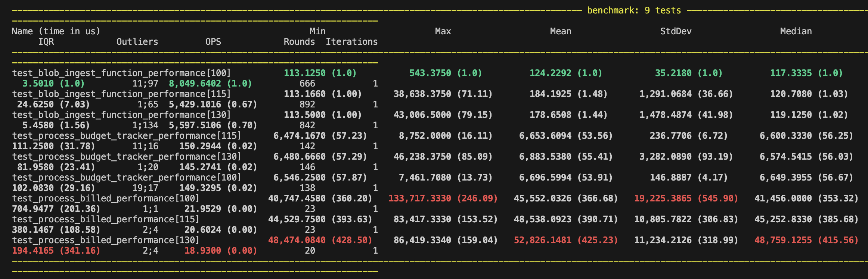Screen dimensions: 868x279
Task: Click the 'Max' column header
Action: 443,31
